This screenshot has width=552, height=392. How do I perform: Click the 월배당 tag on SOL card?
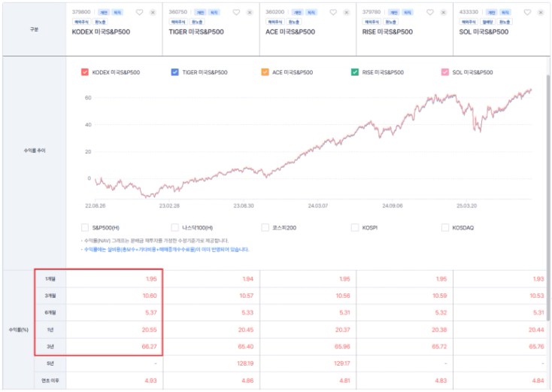point(487,22)
